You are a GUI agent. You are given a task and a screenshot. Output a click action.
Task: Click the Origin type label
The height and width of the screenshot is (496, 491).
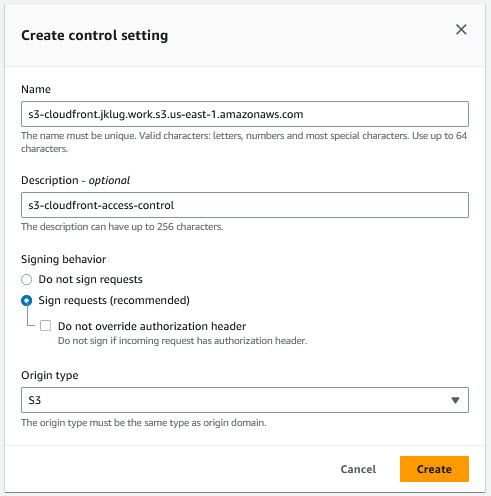click(50, 375)
